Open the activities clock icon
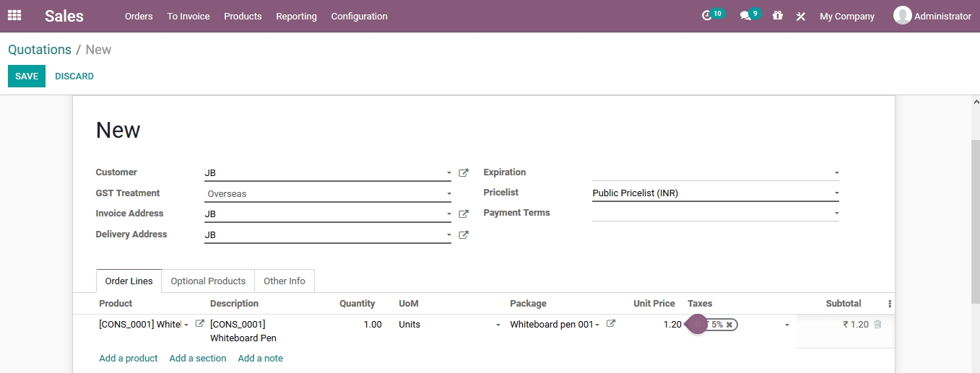Viewport: 980px width, 373px height. (x=707, y=16)
